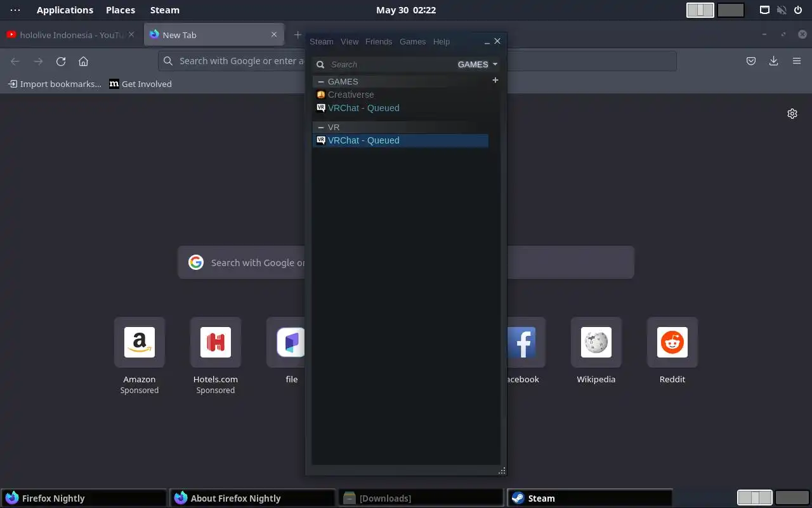This screenshot has width=812, height=508.
Task: Click the magnifier icon in Steam search
Action: pyautogui.click(x=320, y=64)
